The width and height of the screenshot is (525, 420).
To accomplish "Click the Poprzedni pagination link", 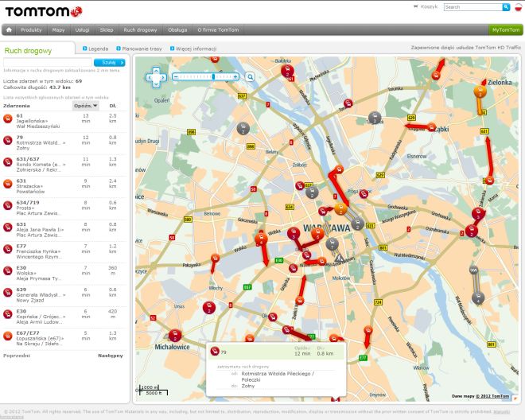I will (17, 356).
